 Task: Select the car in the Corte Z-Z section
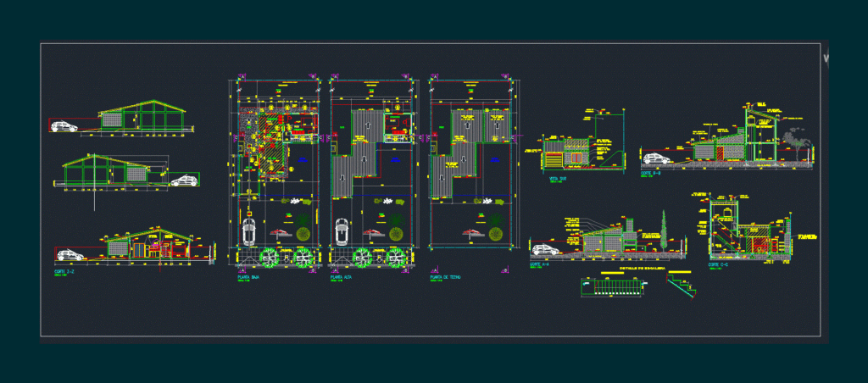[70, 255]
